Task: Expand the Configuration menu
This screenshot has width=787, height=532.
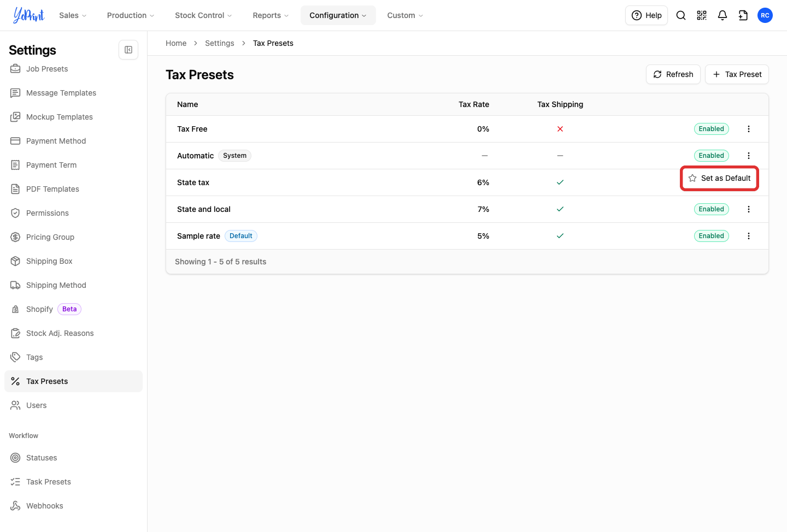Action: (x=338, y=15)
